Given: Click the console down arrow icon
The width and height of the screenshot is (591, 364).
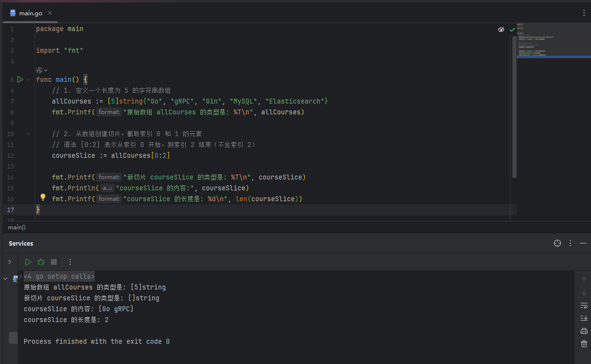Looking at the screenshot, I should click(x=584, y=292).
